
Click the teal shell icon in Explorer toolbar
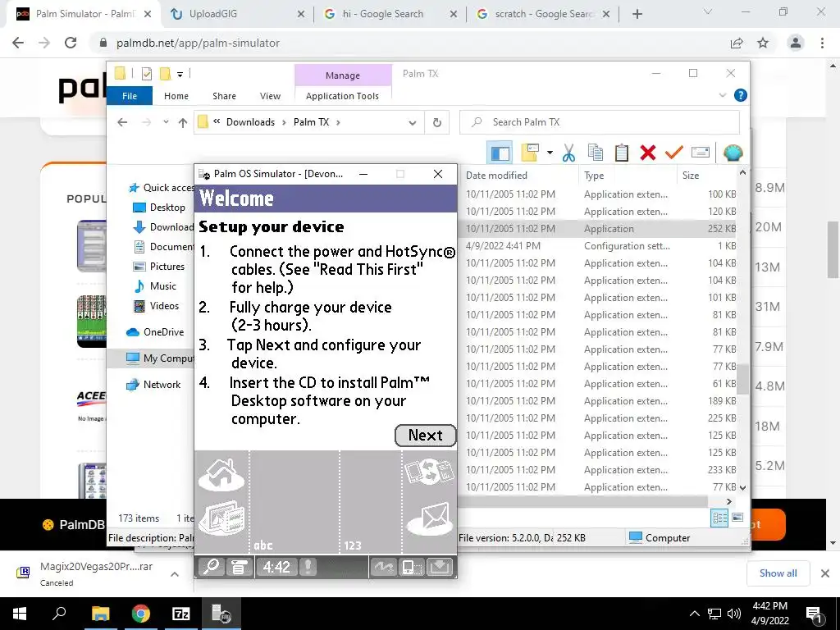pos(733,153)
